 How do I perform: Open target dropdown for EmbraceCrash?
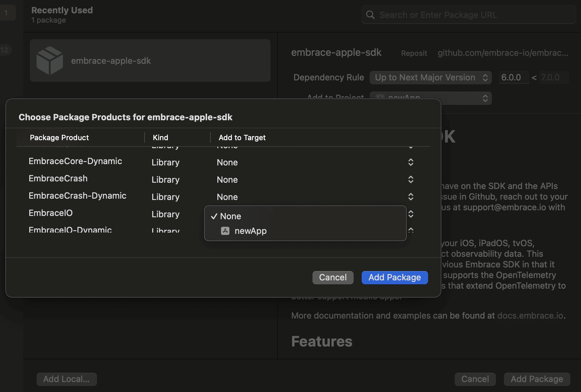(x=411, y=179)
